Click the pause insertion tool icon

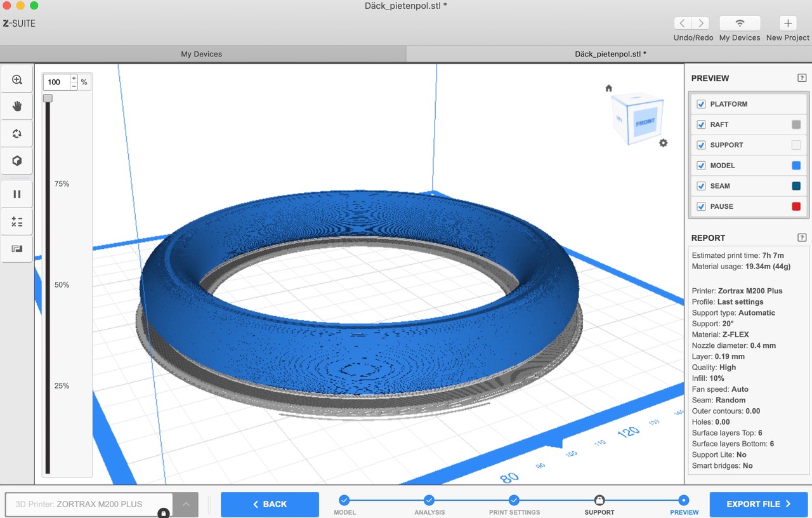coord(17,194)
